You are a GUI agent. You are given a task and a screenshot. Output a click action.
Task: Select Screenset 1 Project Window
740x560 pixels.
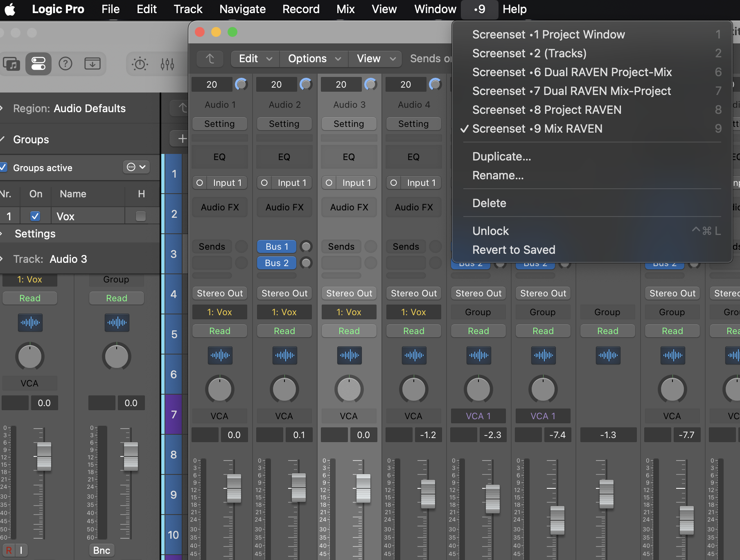coord(592,34)
